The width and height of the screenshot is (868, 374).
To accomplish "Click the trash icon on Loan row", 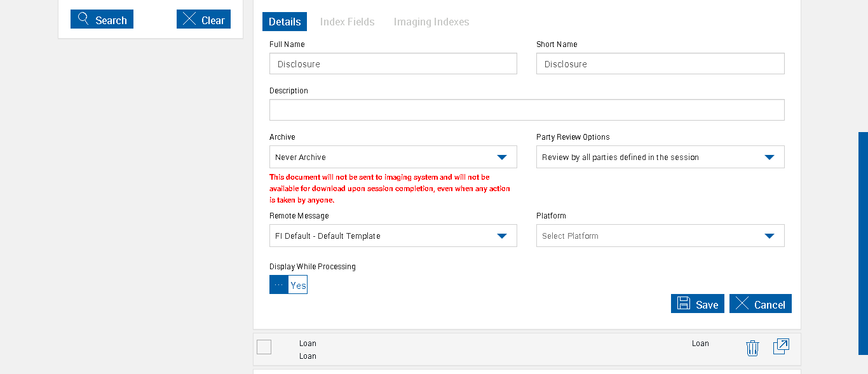I will point(752,348).
